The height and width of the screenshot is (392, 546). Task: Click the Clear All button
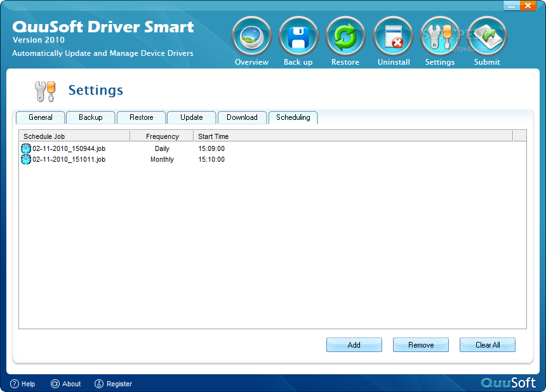click(x=488, y=344)
